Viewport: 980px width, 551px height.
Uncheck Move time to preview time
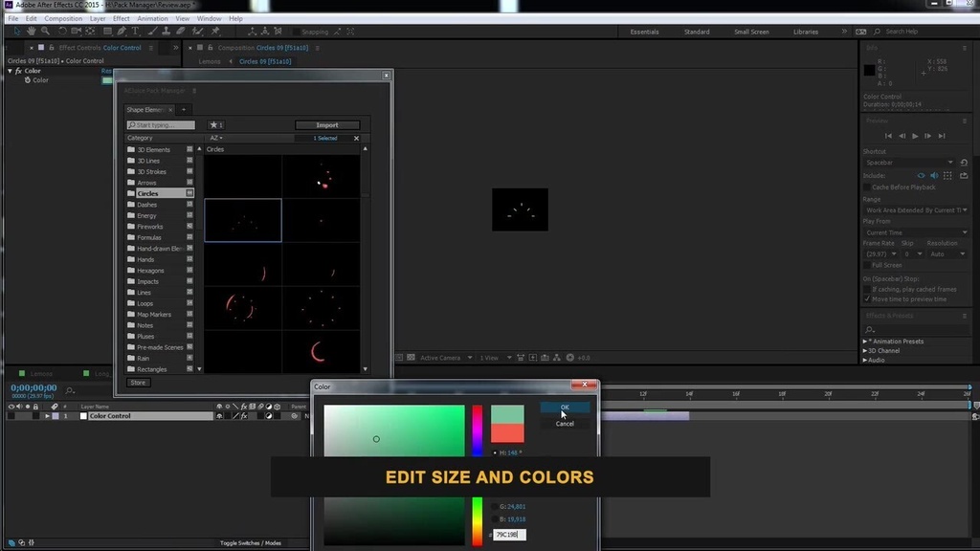tap(867, 299)
